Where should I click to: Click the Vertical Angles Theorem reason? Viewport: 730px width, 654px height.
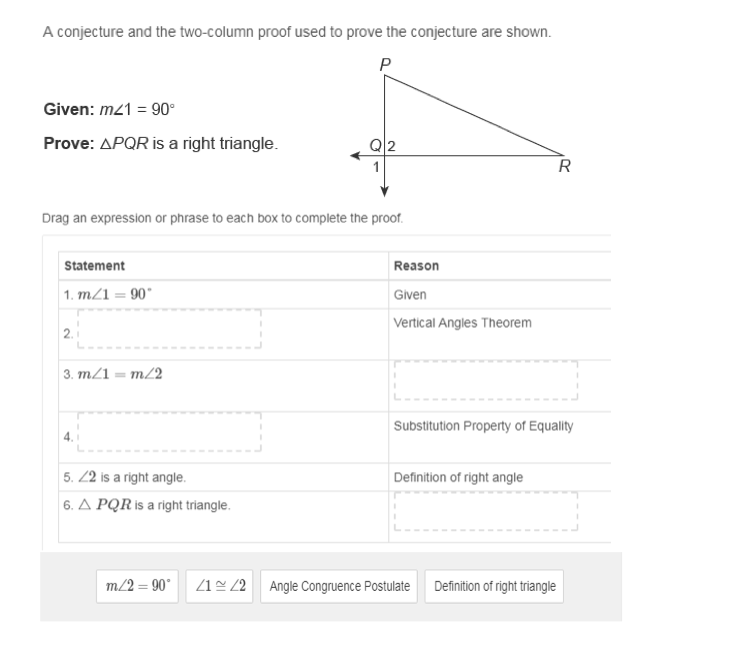[463, 323]
